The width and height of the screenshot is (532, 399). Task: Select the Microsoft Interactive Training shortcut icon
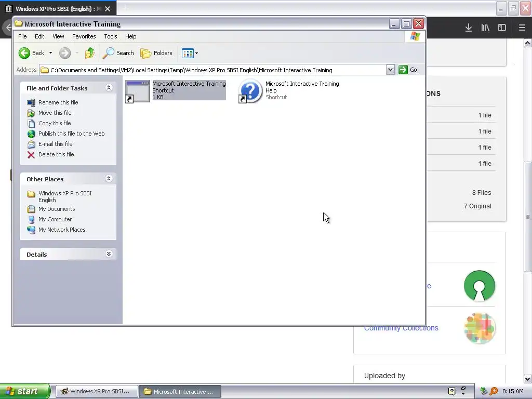138,91
